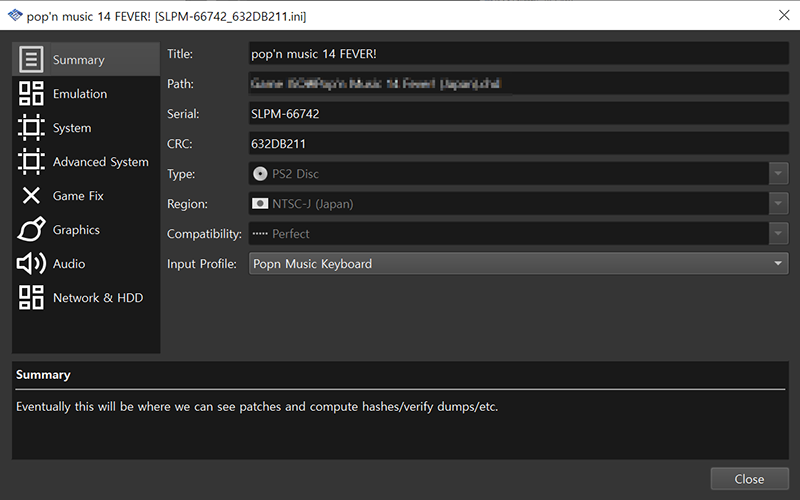Expand the Compatibility dropdown arrow
Image resolution: width=800 pixels, height=500 pixels.
[x=778, y=234]
